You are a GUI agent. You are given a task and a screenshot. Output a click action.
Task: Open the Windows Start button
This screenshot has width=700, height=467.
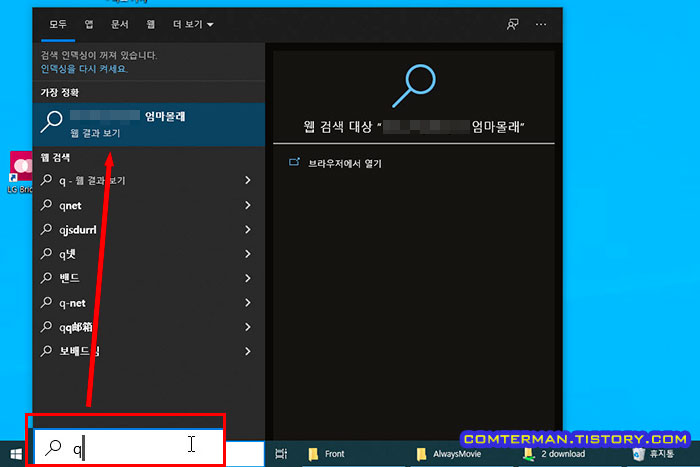[x=16, y=454]
